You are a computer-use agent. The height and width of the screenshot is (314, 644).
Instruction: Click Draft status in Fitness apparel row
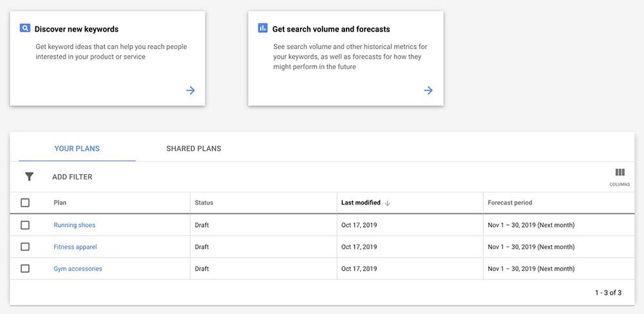[x=202, y=247]
